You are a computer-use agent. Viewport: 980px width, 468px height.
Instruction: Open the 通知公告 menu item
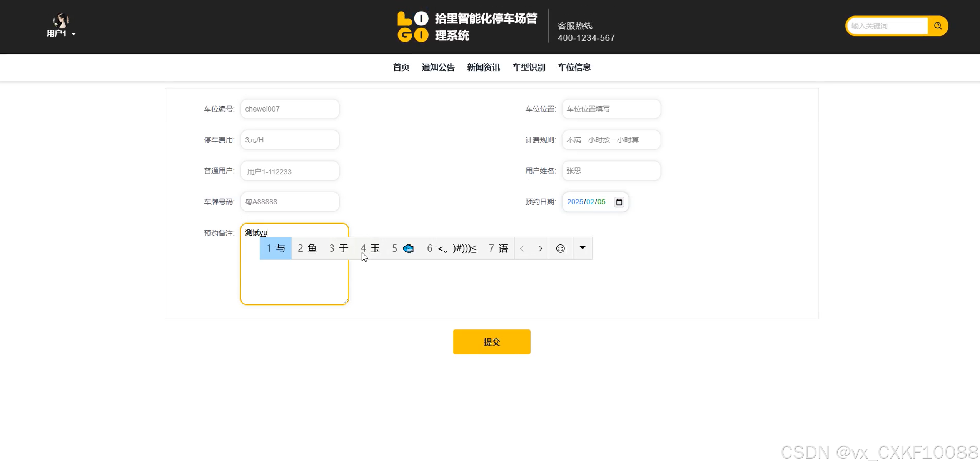pos(438,67)
